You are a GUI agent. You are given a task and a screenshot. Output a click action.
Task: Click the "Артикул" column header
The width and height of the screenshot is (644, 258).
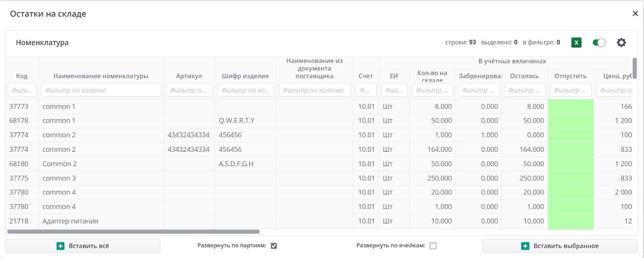click(x=189, y=76)
